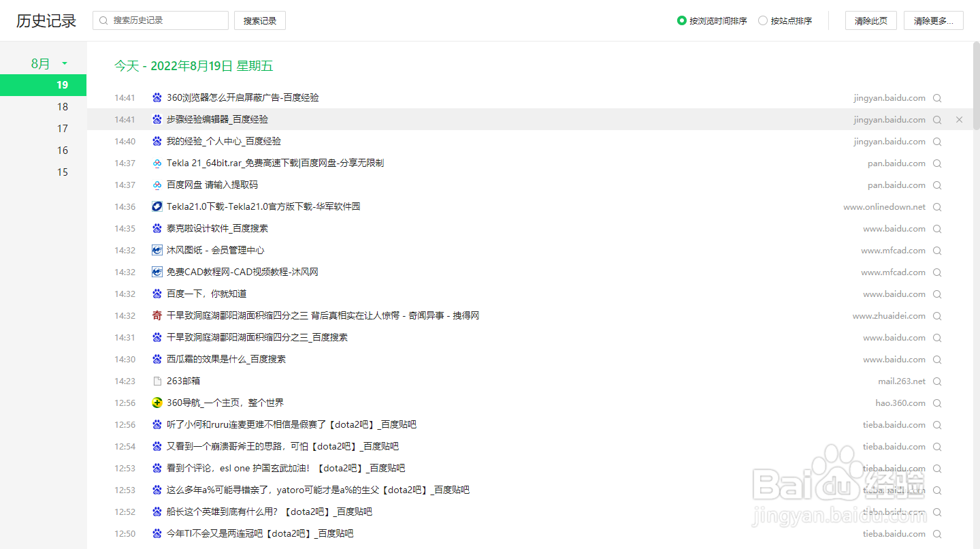Click www.onlinedown.net domain text
Image resolution: width=980 pixels, height=549 pixels.
tap(885, 206)
